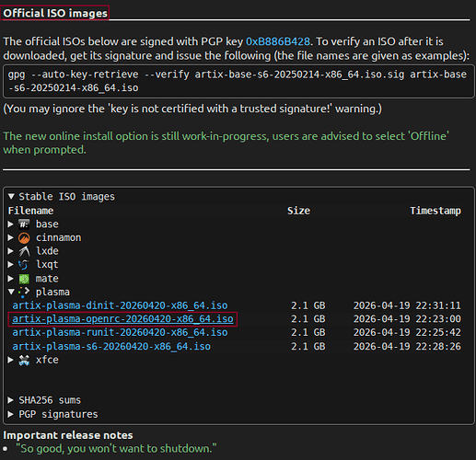The height and width of the screenshot is (460, 476).
Task: Click the plasma desktop icon
Action: pos(24,292)
